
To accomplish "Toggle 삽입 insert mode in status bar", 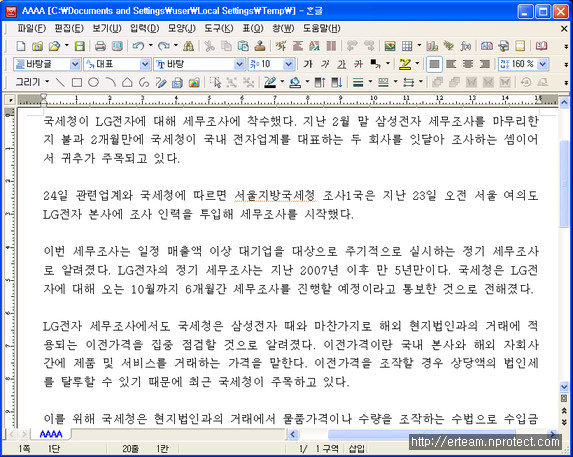I will (x=357, y=449).
